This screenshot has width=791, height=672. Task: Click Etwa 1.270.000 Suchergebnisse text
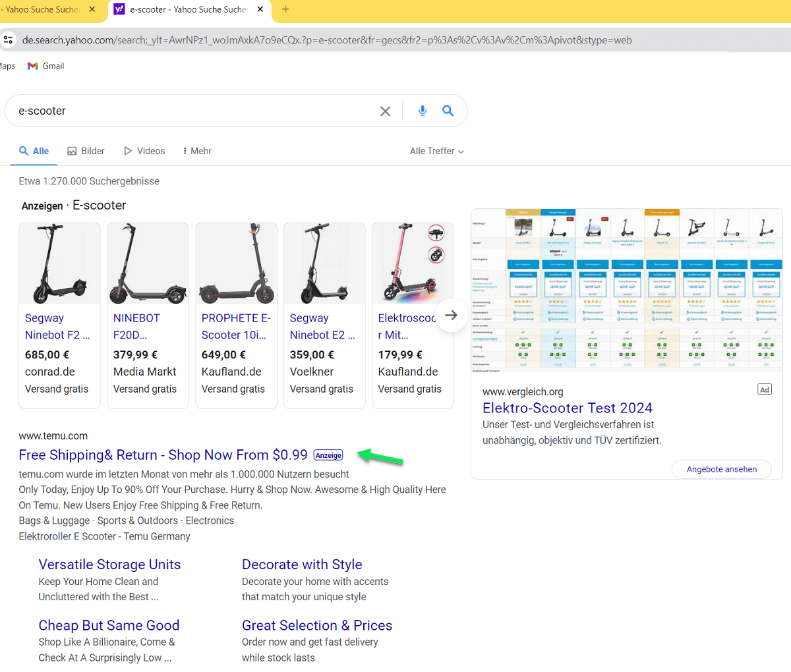[89, 181]
